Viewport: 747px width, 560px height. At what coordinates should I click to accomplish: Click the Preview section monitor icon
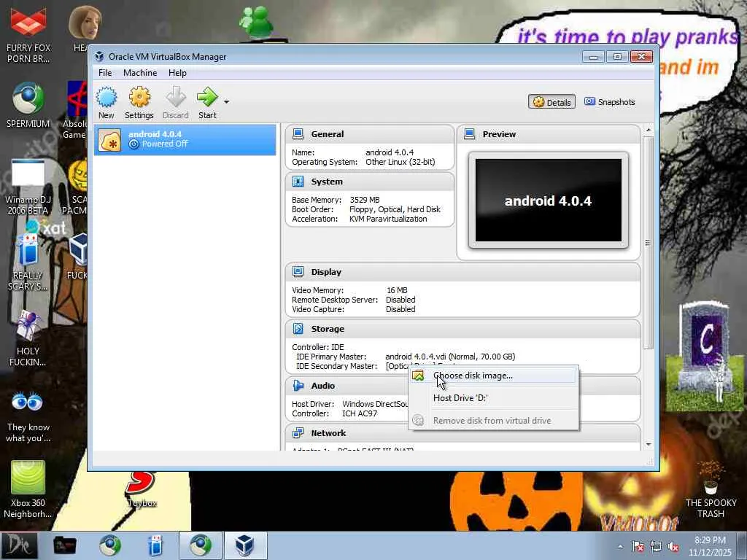coord(470,134)
